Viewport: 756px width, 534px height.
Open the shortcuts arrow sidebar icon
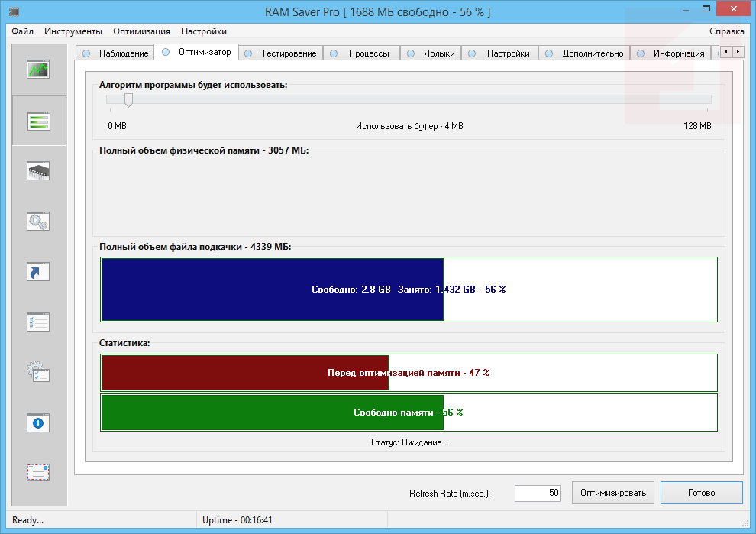[x=38, y=271]
